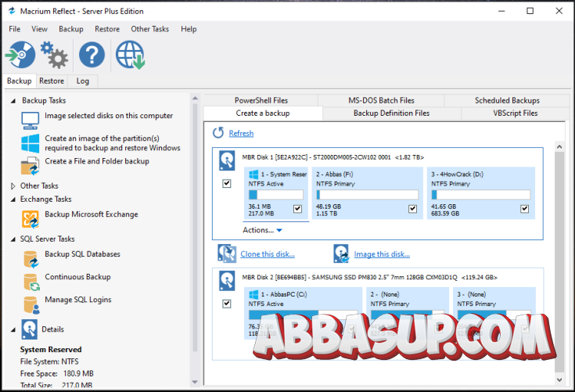Click the Macrium Reflect title bar logo
The image size is (575, 392).
click(12, 11)
